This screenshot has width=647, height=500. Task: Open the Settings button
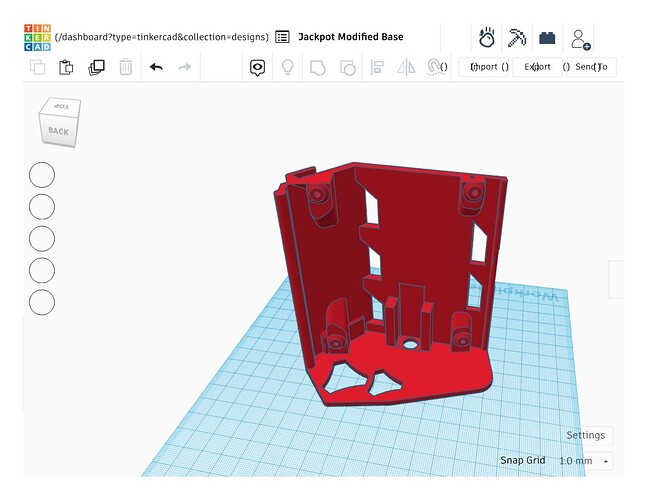point(586,435)
